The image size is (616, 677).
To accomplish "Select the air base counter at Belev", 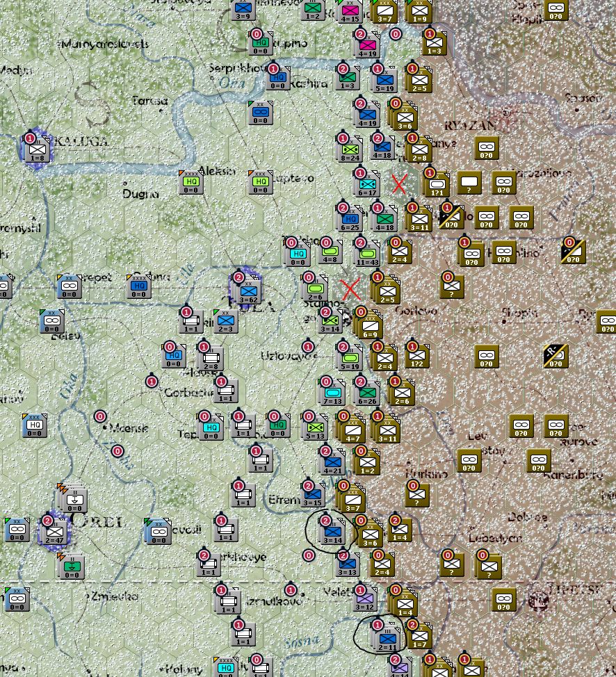I will 52,321.
